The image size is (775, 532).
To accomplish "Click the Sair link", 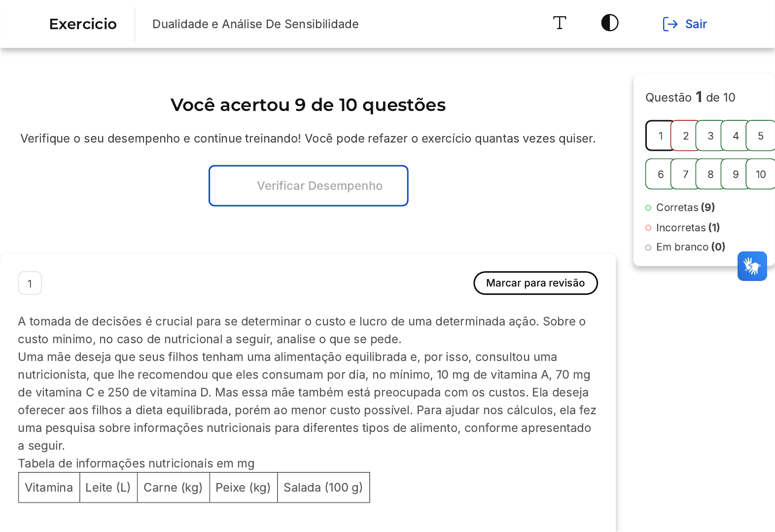I will pos(696,24).
